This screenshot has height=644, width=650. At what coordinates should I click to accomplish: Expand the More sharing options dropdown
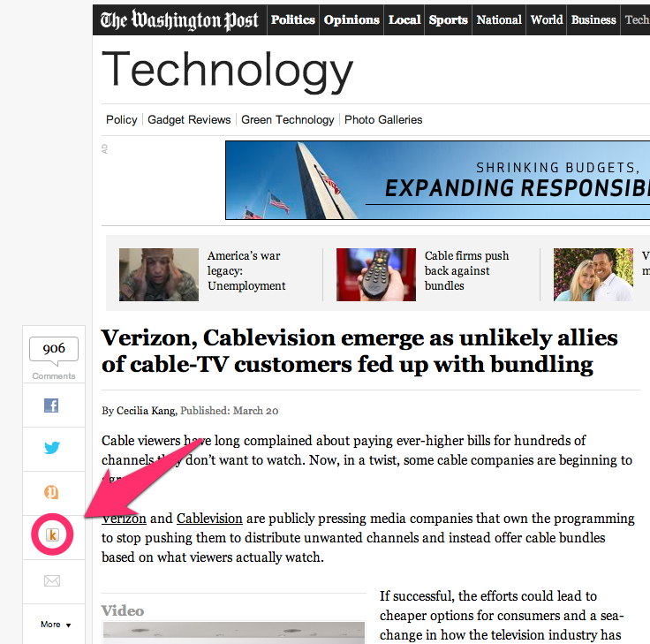[x=56, y=624]
